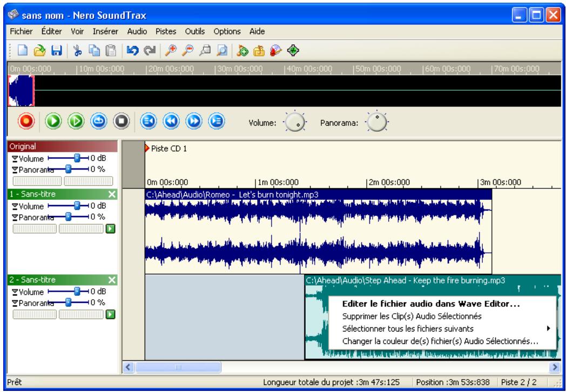This screenshot has height=392, width=566.
Task: Expand the Volume triangle on track 2 - Sans-titre
Action: click(15, 292)
